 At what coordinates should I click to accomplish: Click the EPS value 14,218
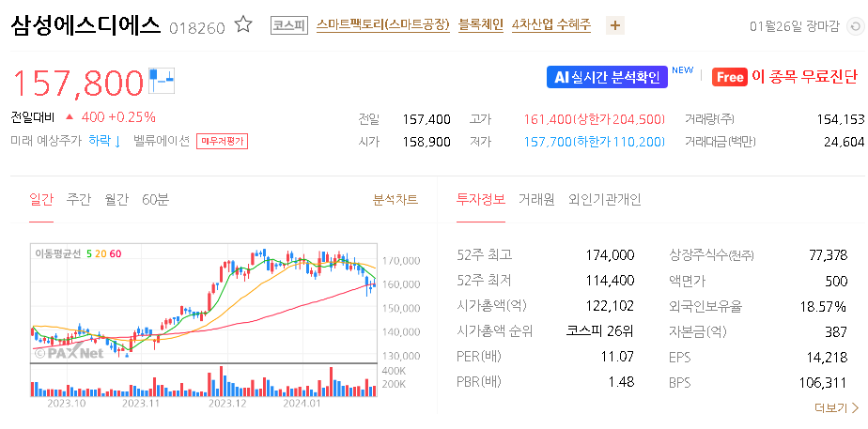pos(829,357)
